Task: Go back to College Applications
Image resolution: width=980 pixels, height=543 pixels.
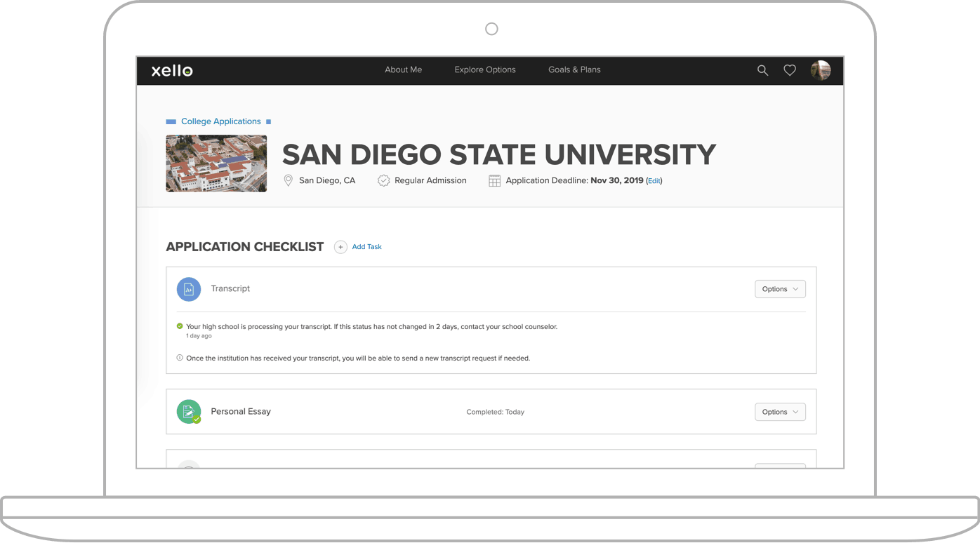Action: pos(221,121)
